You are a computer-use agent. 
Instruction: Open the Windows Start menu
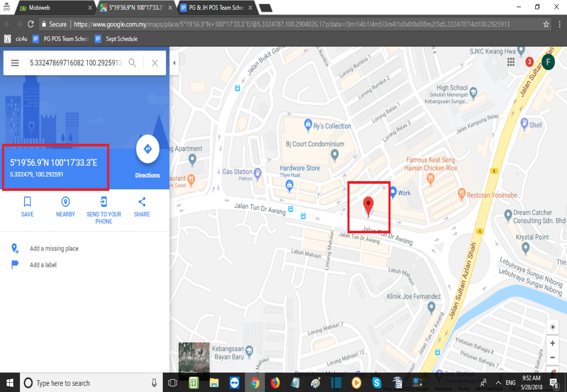click(x=10, y=383)
